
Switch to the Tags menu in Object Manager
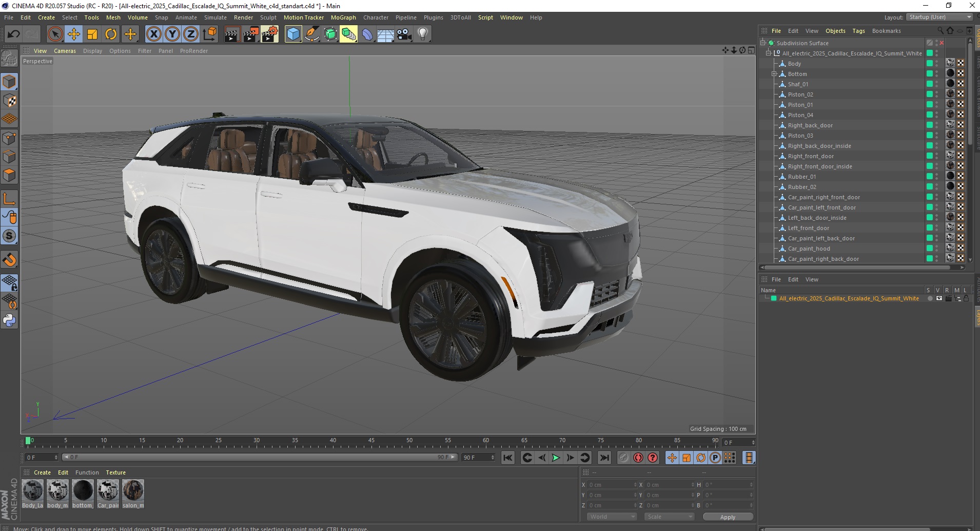[858, 31]
